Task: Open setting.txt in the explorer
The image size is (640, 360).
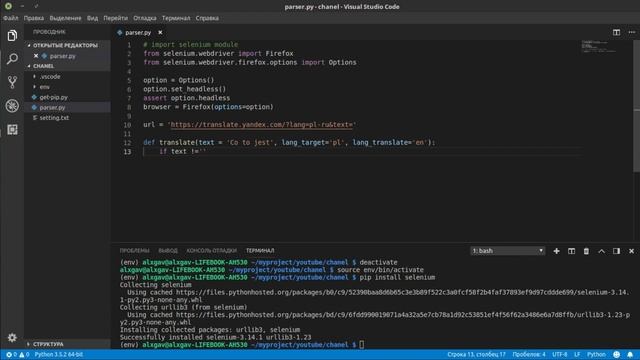Action: tap(54, 118)
